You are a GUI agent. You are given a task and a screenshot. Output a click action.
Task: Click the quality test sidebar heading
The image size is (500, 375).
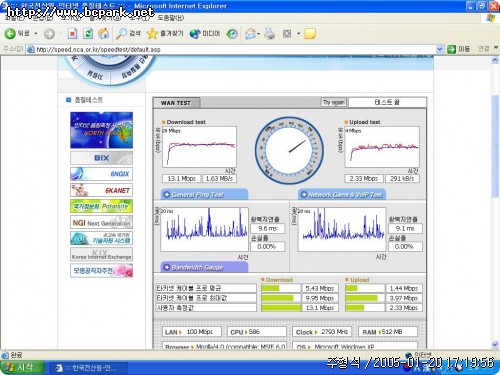click(89, 100)
